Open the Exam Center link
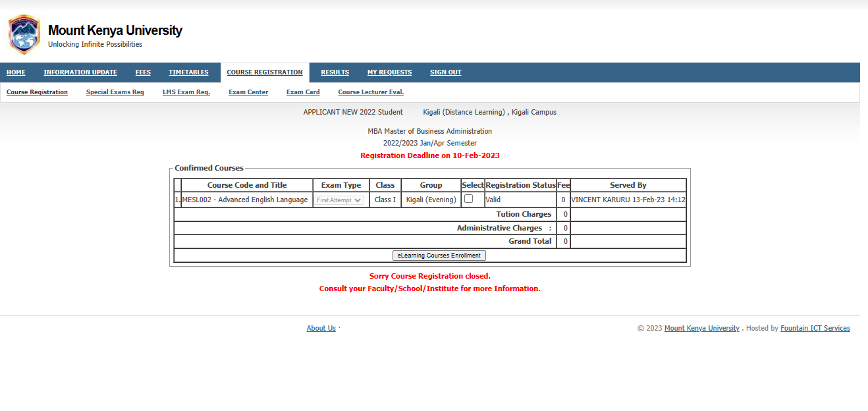This screenshot has width=868, height=411. tap(248, 92)
